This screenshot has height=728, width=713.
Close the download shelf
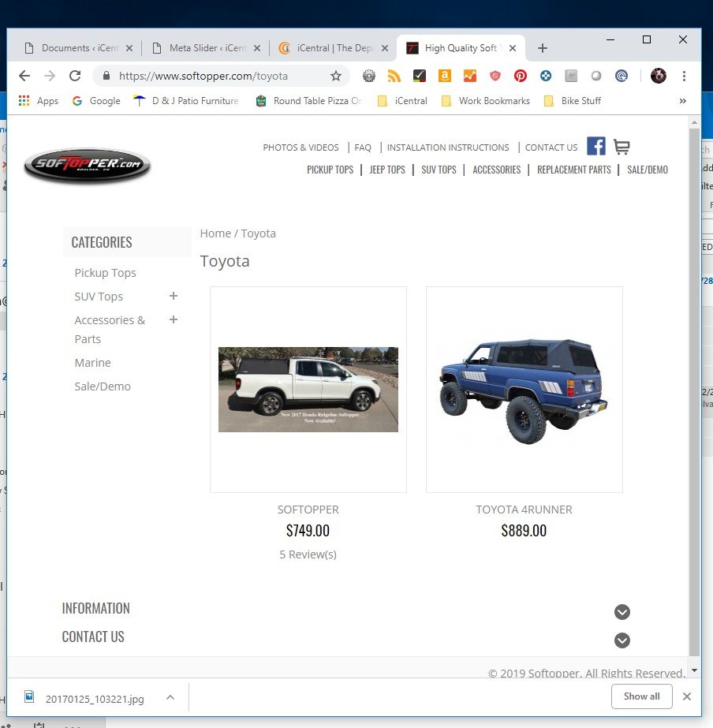click(687, 696)
